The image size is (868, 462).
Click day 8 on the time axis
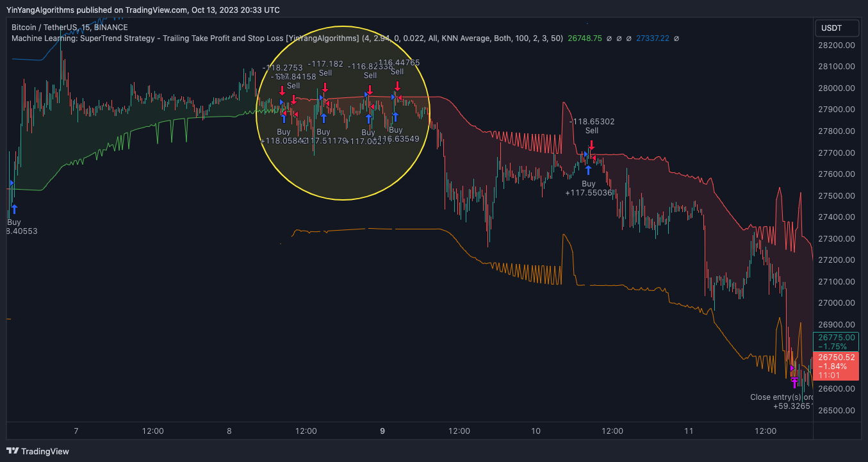coord(229,431)
